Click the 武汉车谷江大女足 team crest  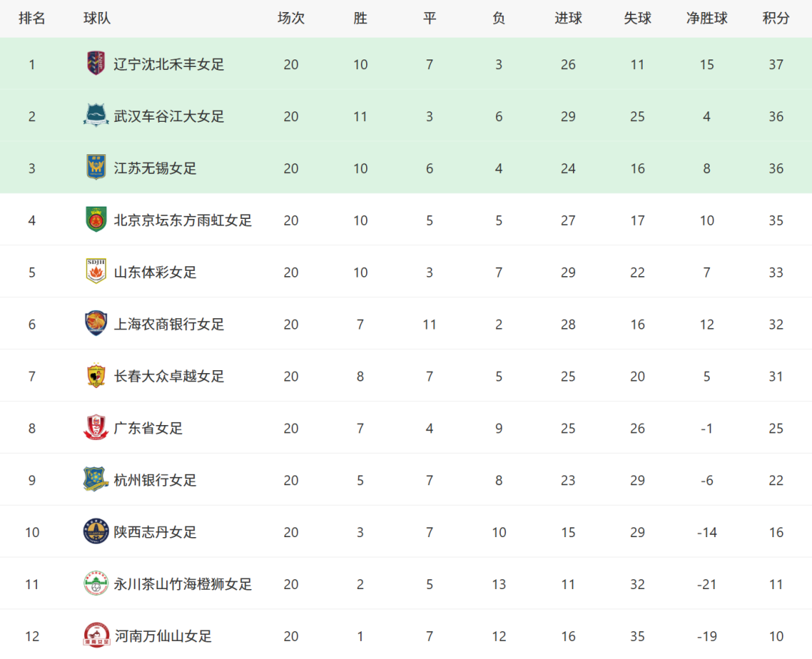[x=95, y=116]
